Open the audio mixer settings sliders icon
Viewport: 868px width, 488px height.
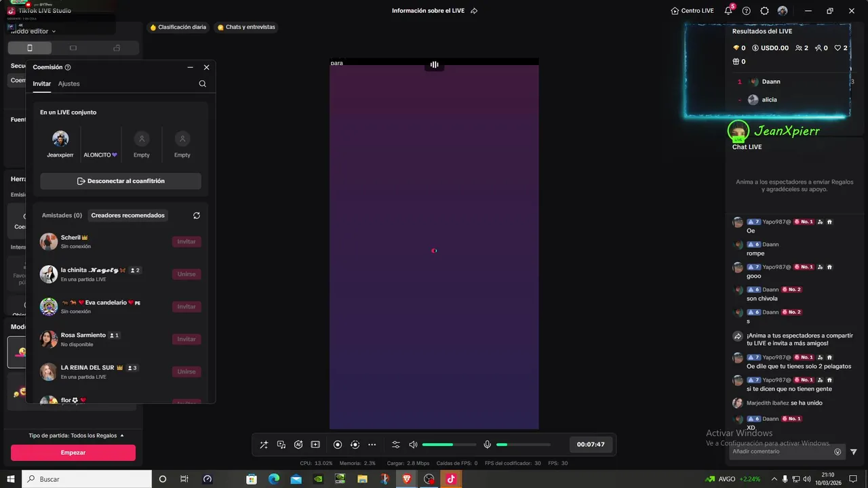click(396, 445)
